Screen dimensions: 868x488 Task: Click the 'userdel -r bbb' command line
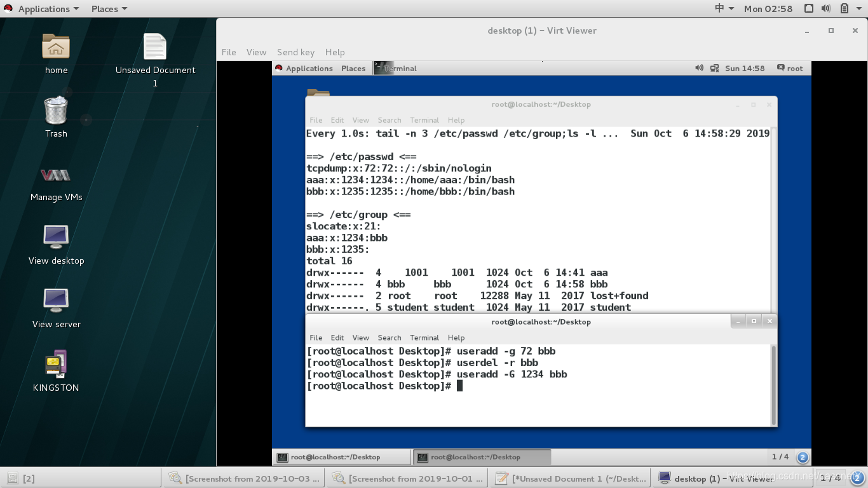[x=423, y=363]
